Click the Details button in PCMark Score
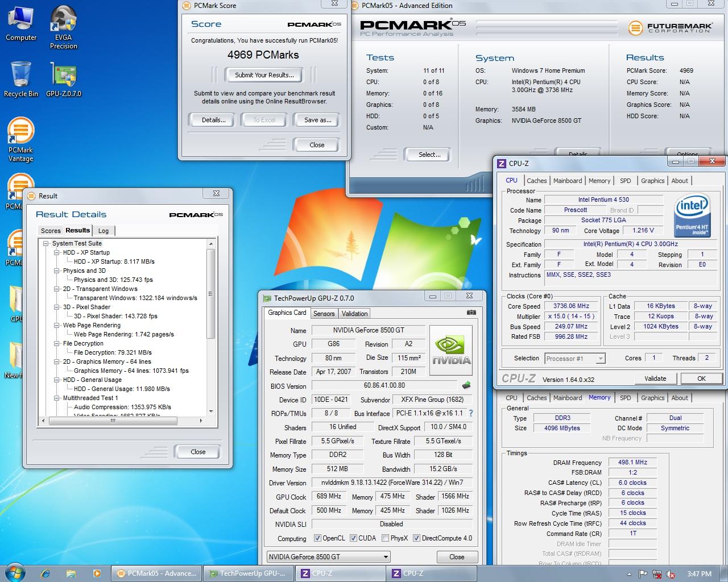728x582 pixels. [214, 120]
